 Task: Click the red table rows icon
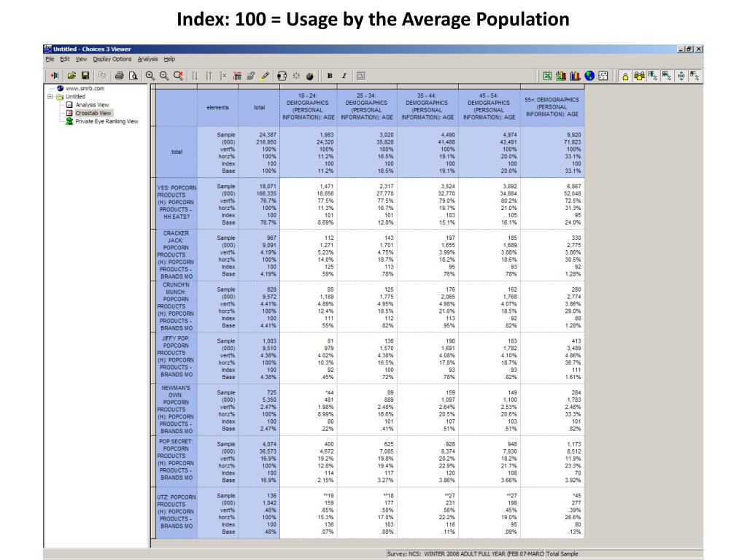click(x=237, y=76)
